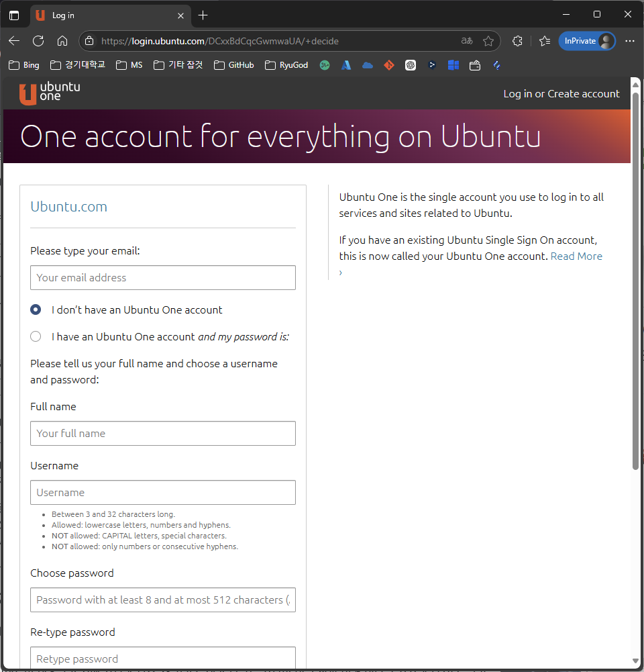Open the tab actions menu icon
The image size is (644, 672).
[x=14, y=15]
